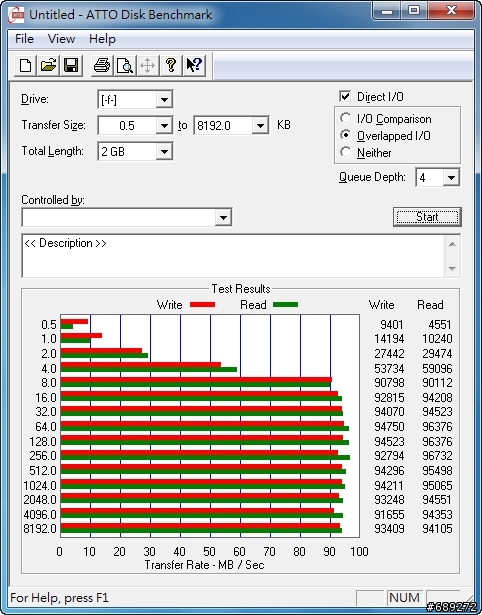The height and width of the screenshot is (615, 482).
Task: Click the Test Results group title
Action: coord(241,289)
